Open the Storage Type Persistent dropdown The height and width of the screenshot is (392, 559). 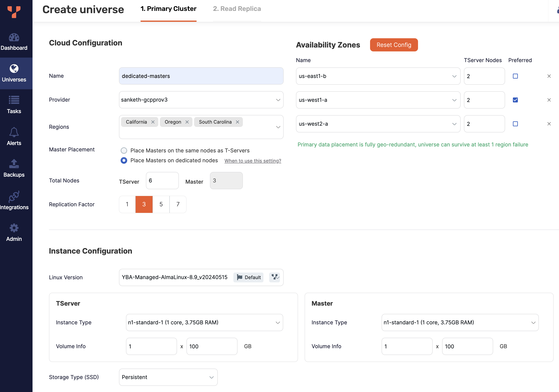point(211,377)
